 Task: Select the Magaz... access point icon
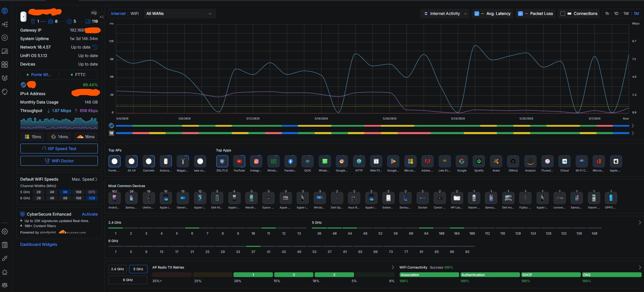click(x=183, y=161)
